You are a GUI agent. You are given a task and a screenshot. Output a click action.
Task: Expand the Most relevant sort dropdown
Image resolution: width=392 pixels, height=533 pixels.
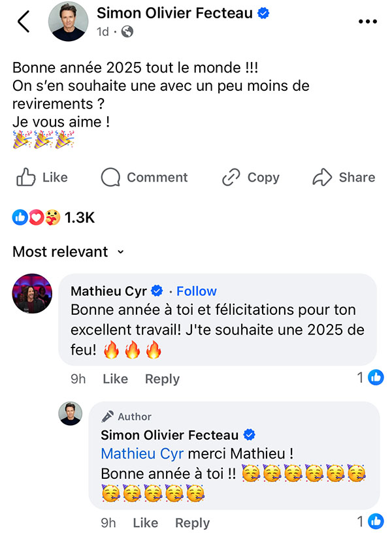click(x=69, y=252)
